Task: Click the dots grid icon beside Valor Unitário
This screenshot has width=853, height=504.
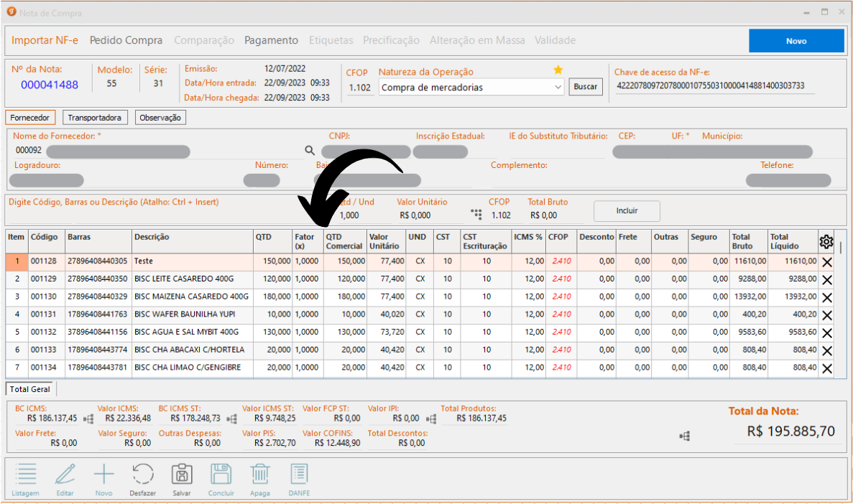Action: (476, 214)
